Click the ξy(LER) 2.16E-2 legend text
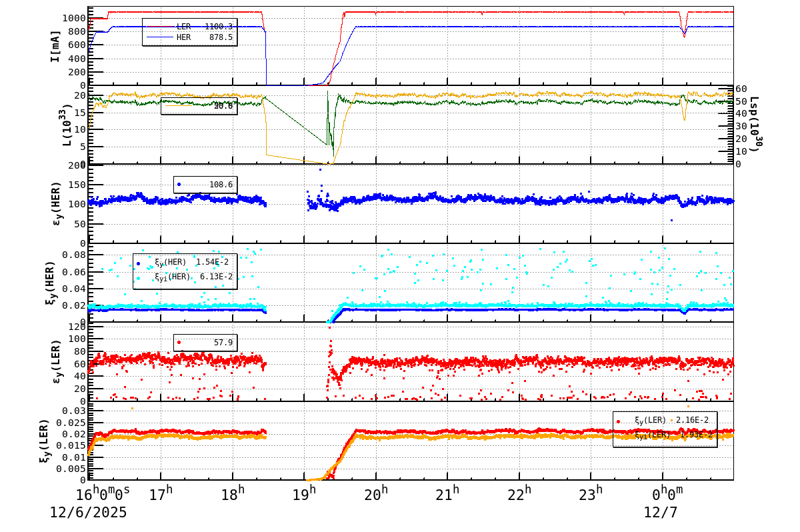This screenshot has height=532, width=800. pos(670,421)
